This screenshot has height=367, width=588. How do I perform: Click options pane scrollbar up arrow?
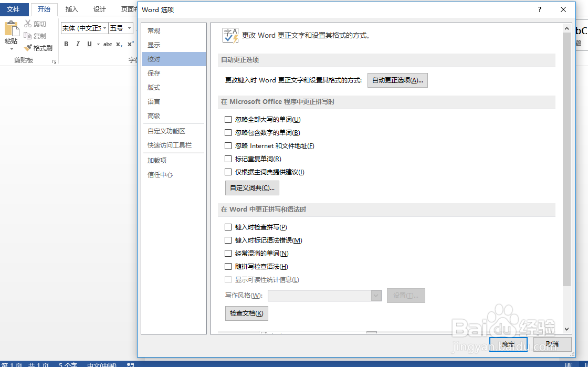tap(566, 28)
